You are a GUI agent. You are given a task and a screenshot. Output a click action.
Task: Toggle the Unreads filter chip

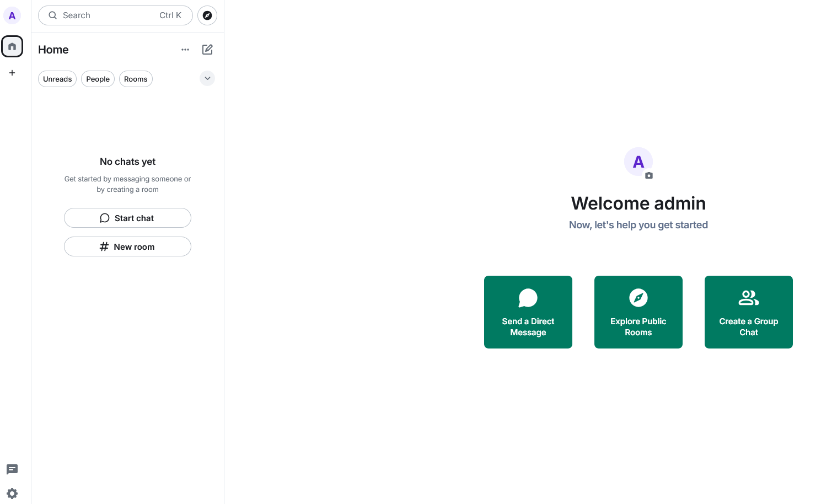point(57,79)
